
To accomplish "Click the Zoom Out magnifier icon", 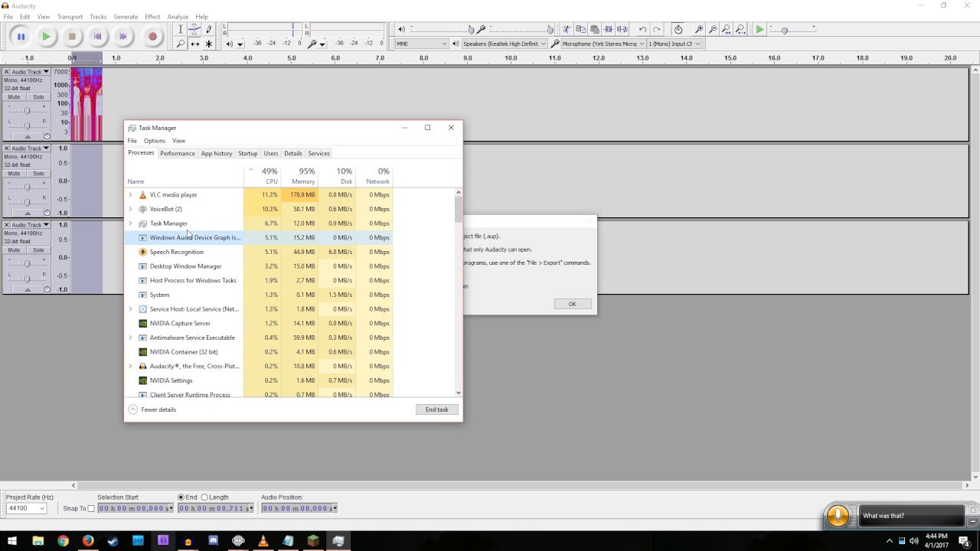I will click(x=712, y=29).
